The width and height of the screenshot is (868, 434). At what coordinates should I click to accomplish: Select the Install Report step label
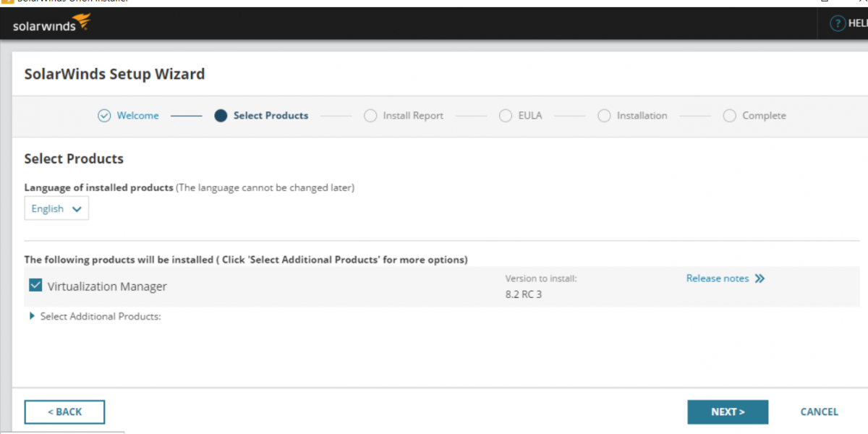(413, 116)
